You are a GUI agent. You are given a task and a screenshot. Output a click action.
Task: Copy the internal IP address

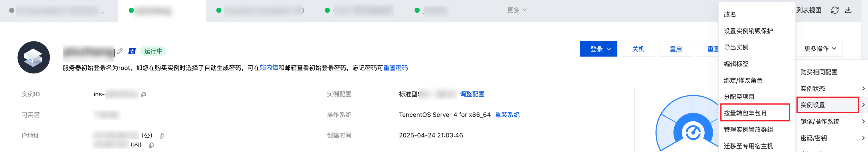click(151, 145)
